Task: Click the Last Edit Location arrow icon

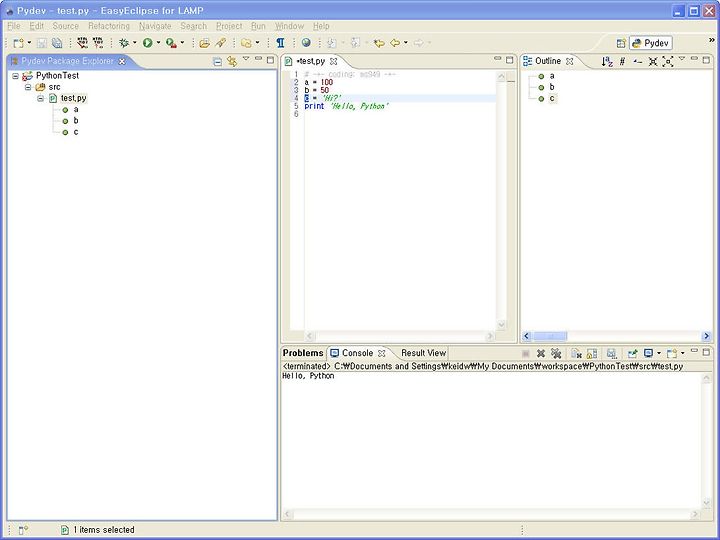Action: tap(379, 43)
